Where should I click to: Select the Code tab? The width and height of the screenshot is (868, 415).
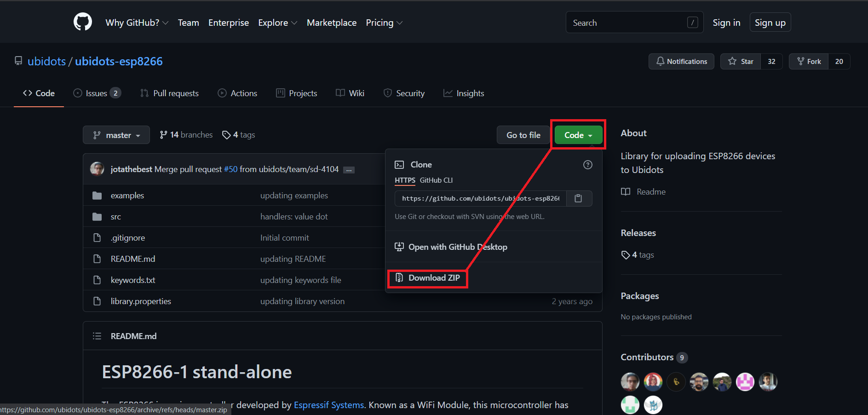(x=39, y=93)
